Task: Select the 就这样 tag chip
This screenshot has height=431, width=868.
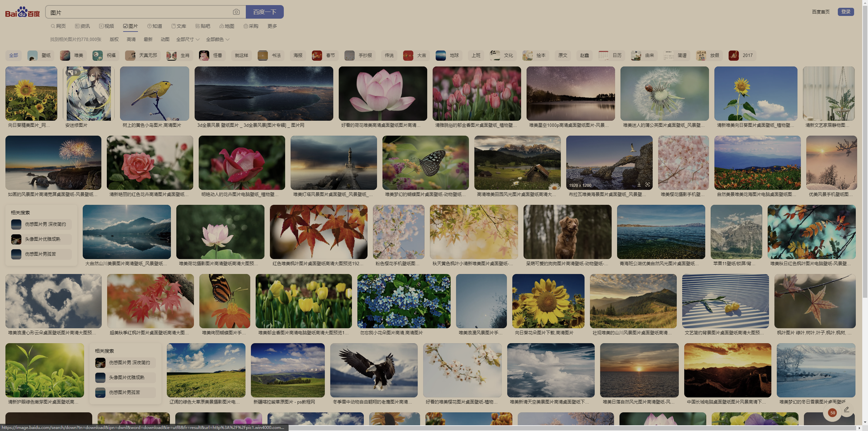Action: click(x=241, y=55)
